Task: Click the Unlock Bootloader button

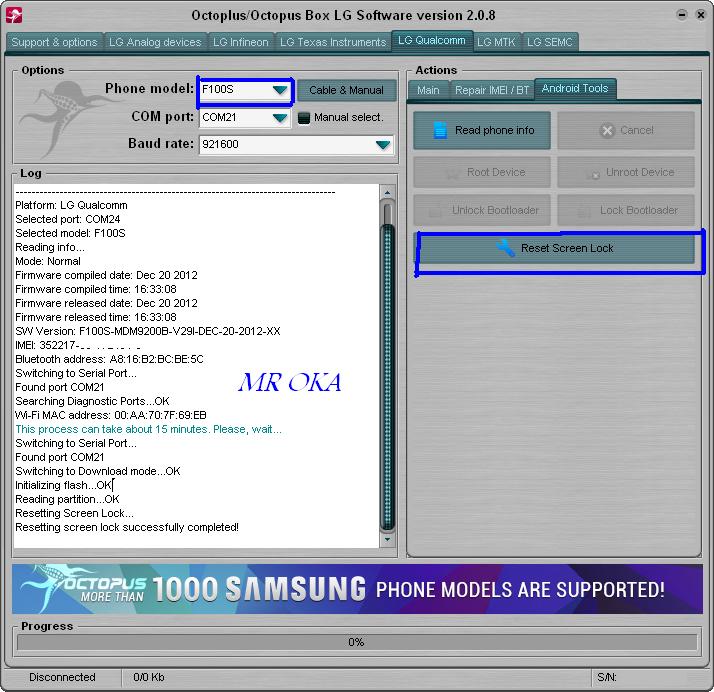Action: [x=482, y=210]
